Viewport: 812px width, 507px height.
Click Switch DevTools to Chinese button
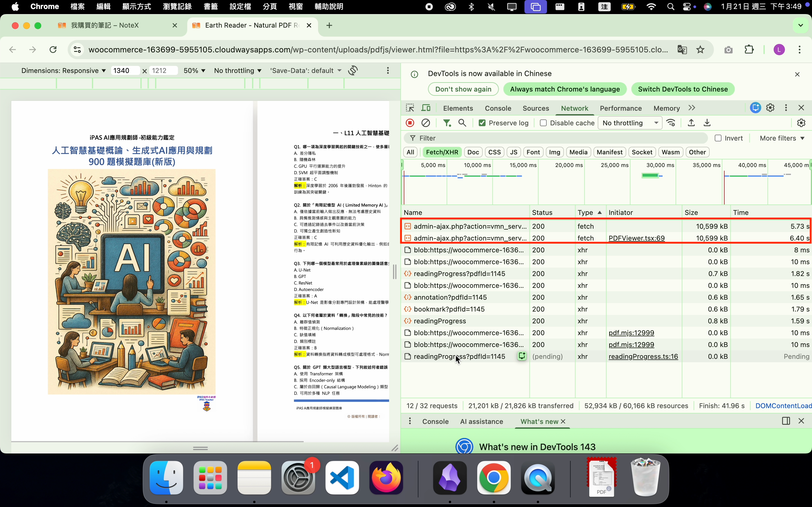(683, 89)
